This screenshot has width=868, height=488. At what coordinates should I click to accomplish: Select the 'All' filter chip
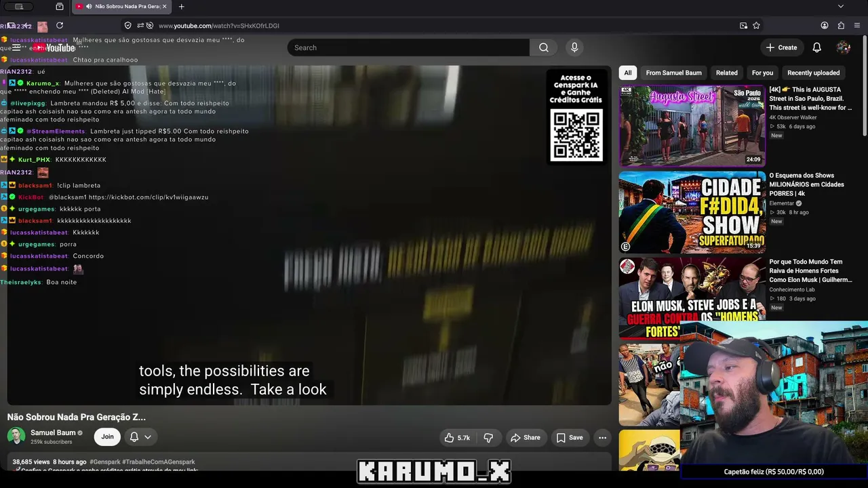pos(628,73)
